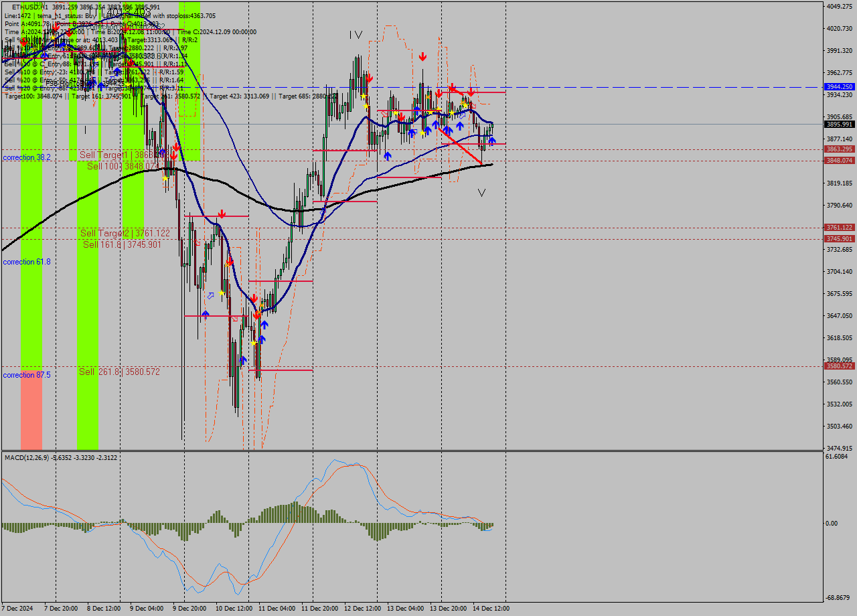Click the '12 Dec 12:00' time axis label
The image size is (857, 616).
click(362, 609)
